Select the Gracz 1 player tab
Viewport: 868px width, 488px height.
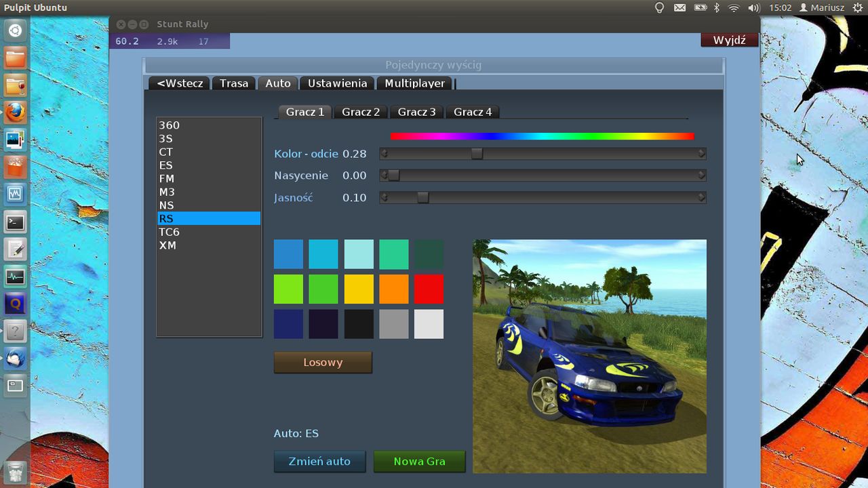click(x=305, y=112)
